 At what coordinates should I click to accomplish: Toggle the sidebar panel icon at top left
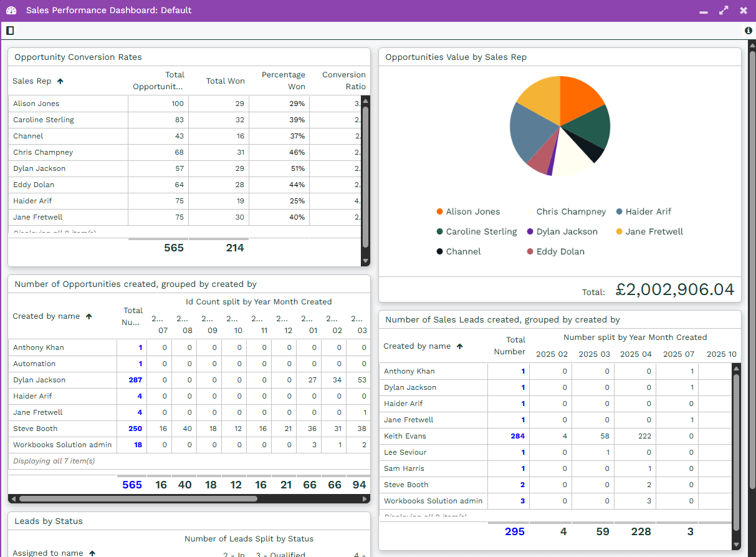coord(10,31)
